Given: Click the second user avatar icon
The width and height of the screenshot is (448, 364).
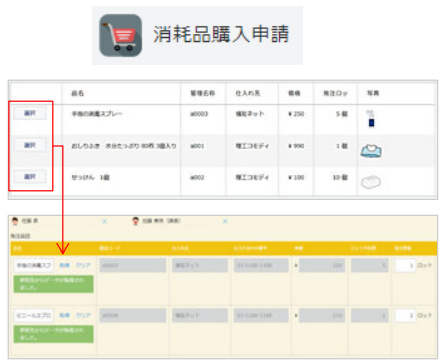Looking at the screenshot, I should click(135, 221).
